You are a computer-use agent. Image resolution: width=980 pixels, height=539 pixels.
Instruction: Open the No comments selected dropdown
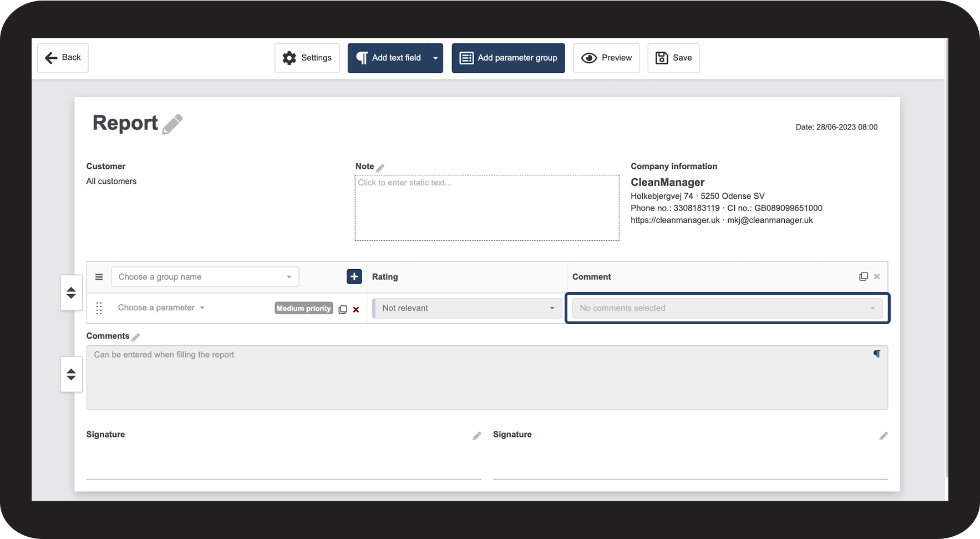(x=727, y=308)
